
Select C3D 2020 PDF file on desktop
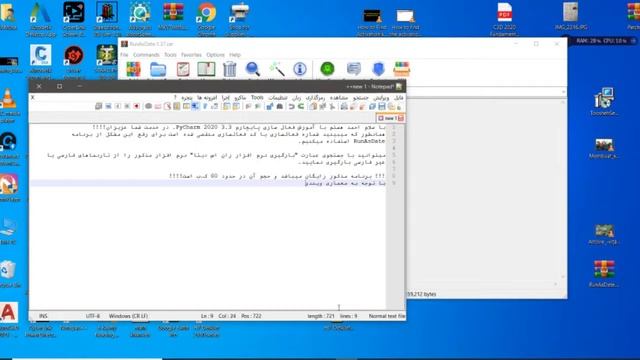(x=504, y=18)
